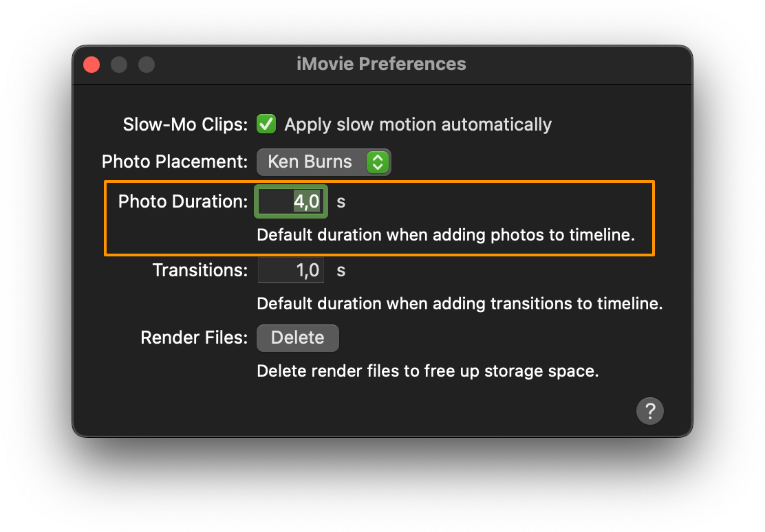Select the Photo Duration label
The image size is (765, 532).
tap(182, 201)
